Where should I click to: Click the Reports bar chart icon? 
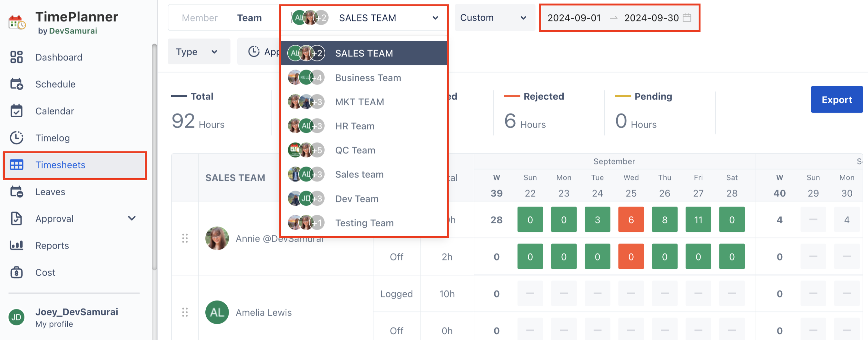tap(16, 245)
